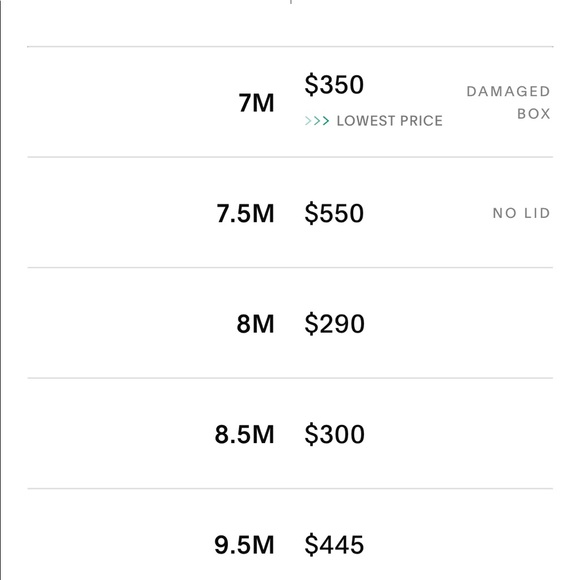The height and width of the screenshot is (580, 580).
Task: Select the 7.5M size label
Action: (x=245, y=213)
